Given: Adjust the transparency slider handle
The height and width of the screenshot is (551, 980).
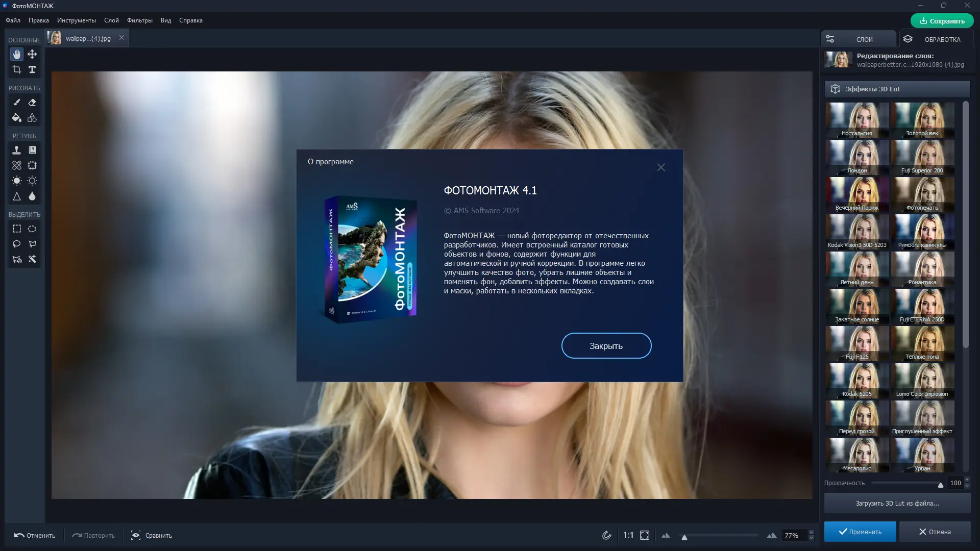Looking at the screenshot, I should (x=940, y=484).
